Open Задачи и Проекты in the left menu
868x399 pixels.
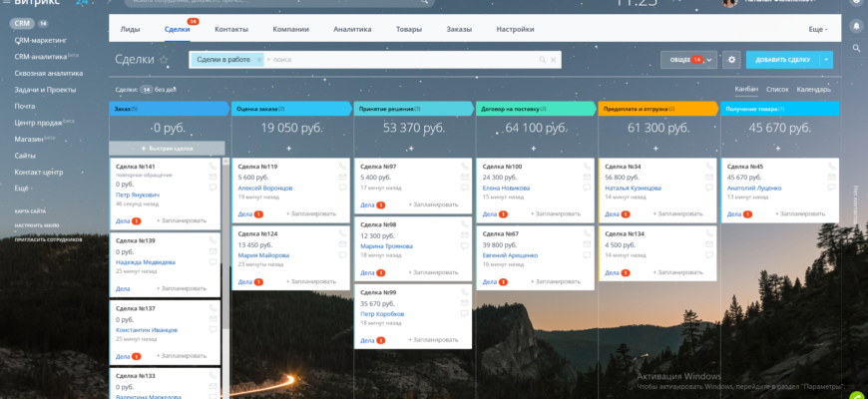click(x=45, y=90)
